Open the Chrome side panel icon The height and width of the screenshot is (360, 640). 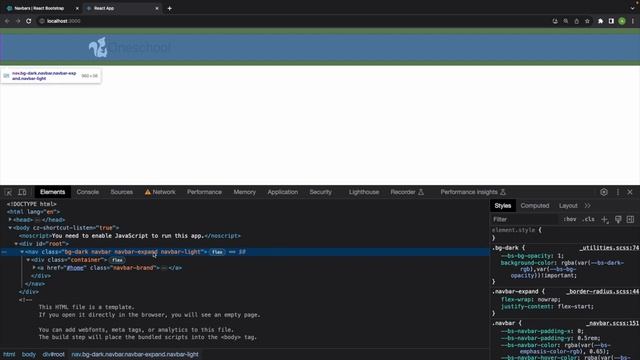pos(611,21)
